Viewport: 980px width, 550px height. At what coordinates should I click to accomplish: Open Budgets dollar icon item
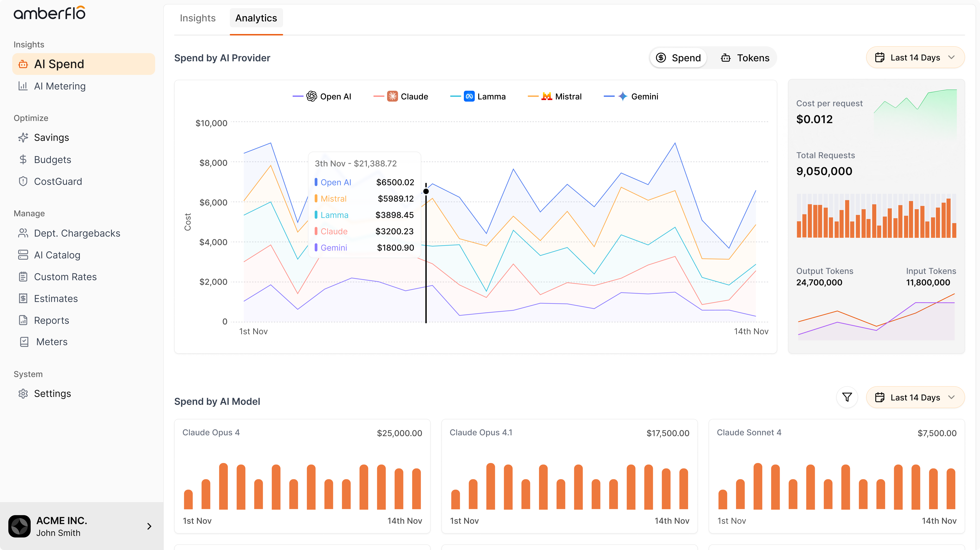tap(23, 160)
